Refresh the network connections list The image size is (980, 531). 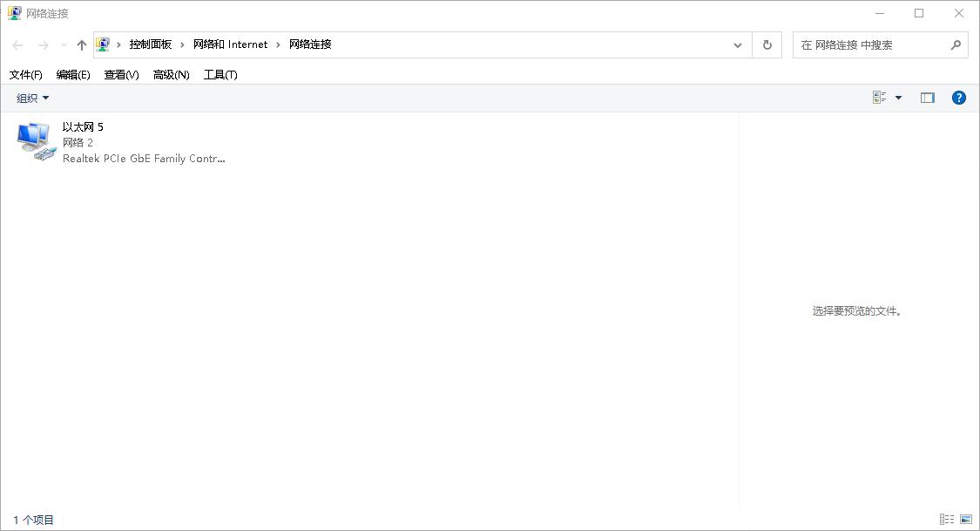pyautogui.click(x=767, y=44)
